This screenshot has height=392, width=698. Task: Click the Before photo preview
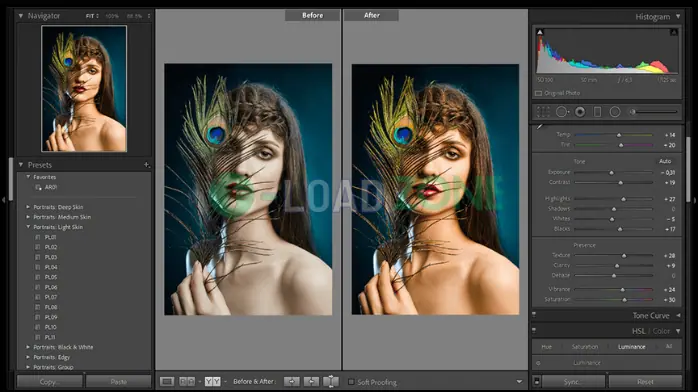[x=248, y=189]
